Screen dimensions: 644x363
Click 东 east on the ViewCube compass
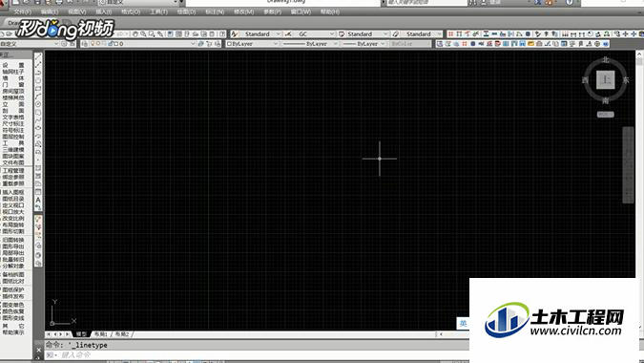626,80
